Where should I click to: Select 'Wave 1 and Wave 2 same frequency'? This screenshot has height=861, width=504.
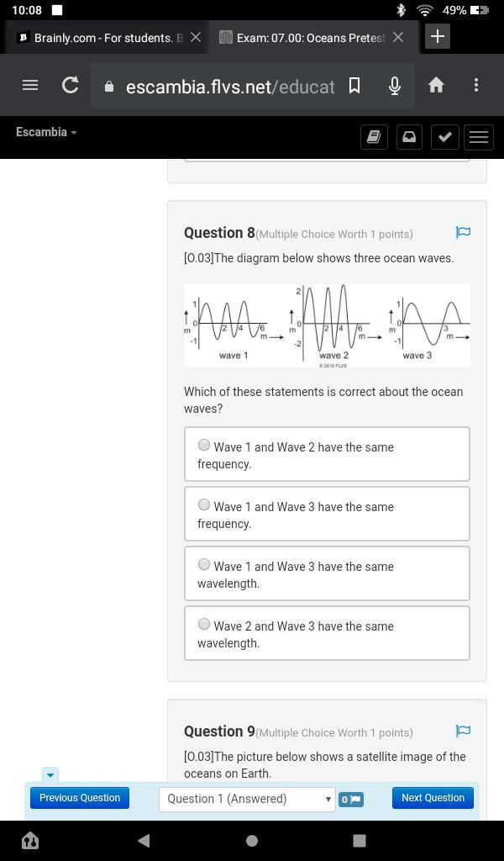pos(204,446)
